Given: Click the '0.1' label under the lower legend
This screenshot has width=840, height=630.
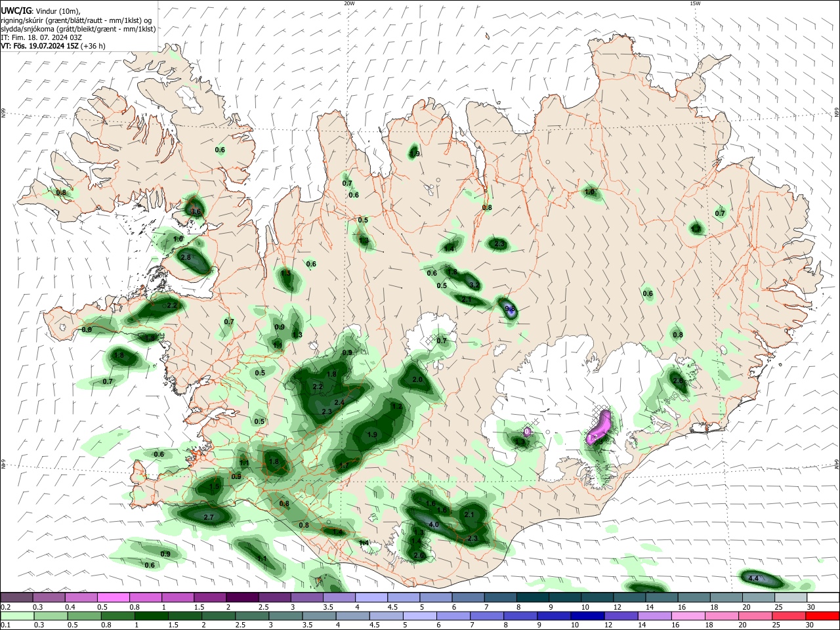Looking at the screenshot, I should pos(6,625).
